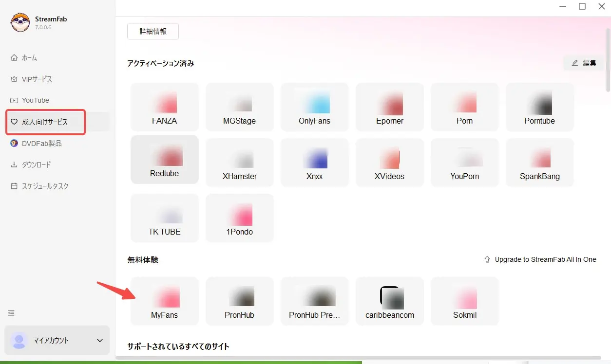This screenshot has height=364, width=611.
Task: Click the horizontal scrollbar at the bottom
Action: pos(358,358)
